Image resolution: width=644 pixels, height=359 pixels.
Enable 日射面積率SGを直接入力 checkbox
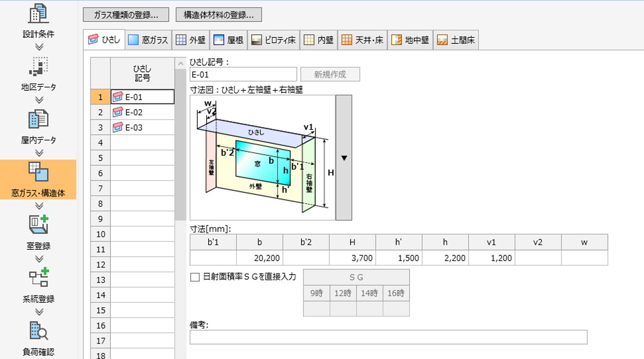click(195, 277)
